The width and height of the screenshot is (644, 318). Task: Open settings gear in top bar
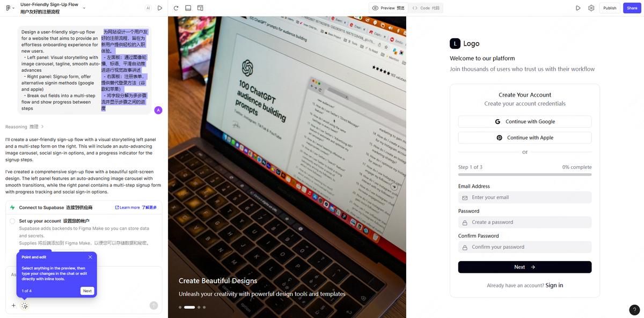tap(591, 8)
